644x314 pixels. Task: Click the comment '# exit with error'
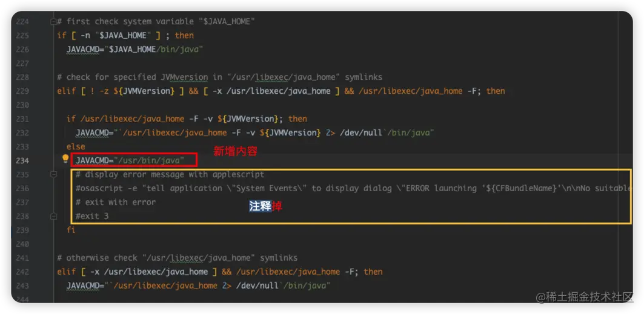(116, 203)
